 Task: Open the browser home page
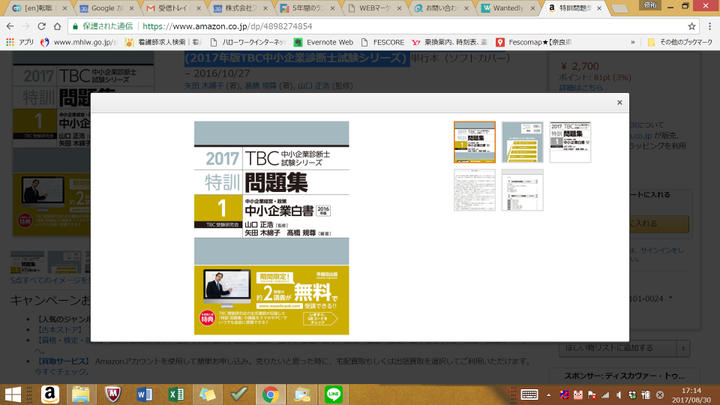pyautogui.click(x=57, y=26)
